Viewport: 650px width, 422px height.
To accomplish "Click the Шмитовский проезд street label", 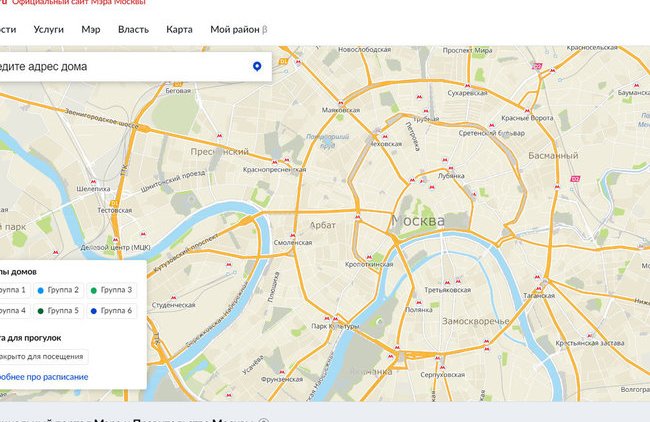I will pos(173,181).
